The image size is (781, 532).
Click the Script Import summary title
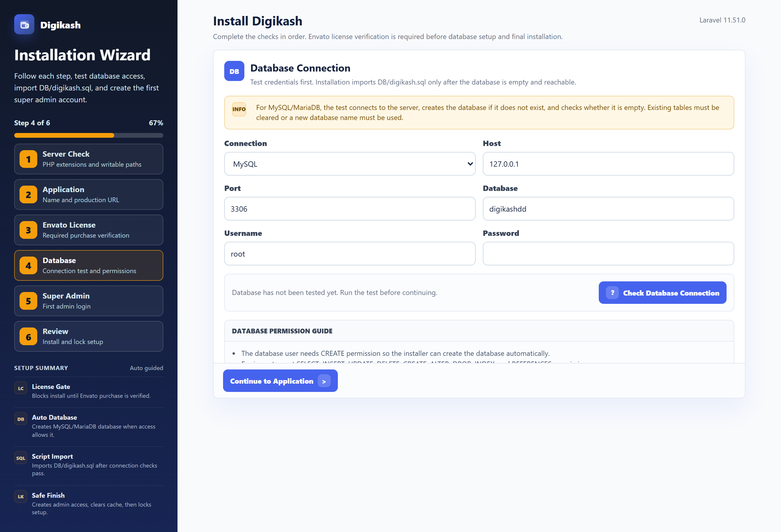pyautogui.click(x=52, y=456)
